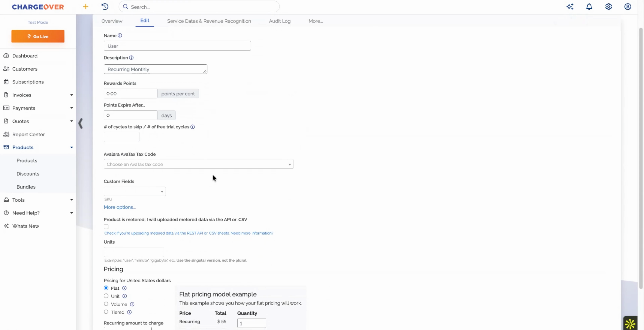Open Bundles under Products
The height and width of the screenshot is (330, 644).
pyautogui.click(x=26, y=187)
